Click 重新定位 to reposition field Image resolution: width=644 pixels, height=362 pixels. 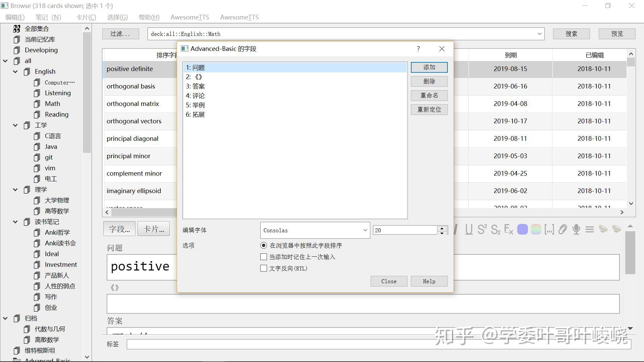coord(429,110)
